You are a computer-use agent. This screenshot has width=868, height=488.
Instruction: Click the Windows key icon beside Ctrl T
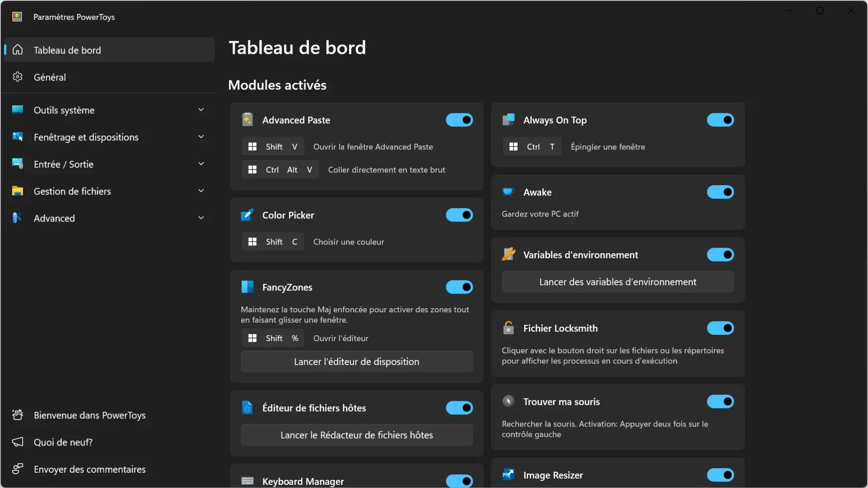(x=514, y=147)
